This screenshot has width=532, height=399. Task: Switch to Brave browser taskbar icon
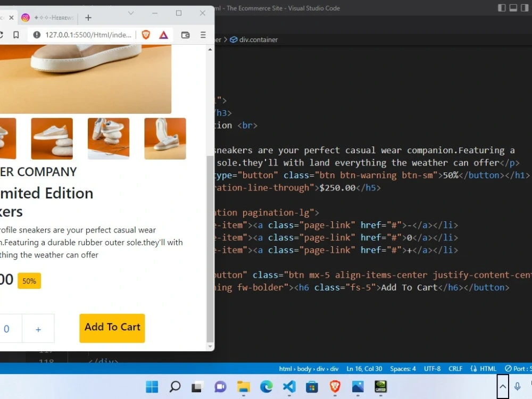(x=335, y=386)
